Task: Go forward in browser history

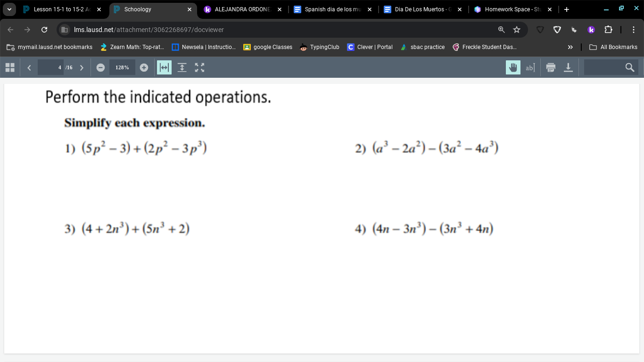Action: pos(27,30)
